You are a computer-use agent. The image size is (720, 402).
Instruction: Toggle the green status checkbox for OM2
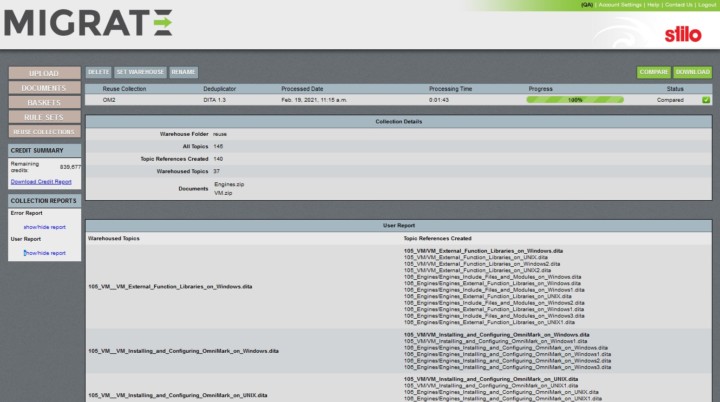coord(706,100)
